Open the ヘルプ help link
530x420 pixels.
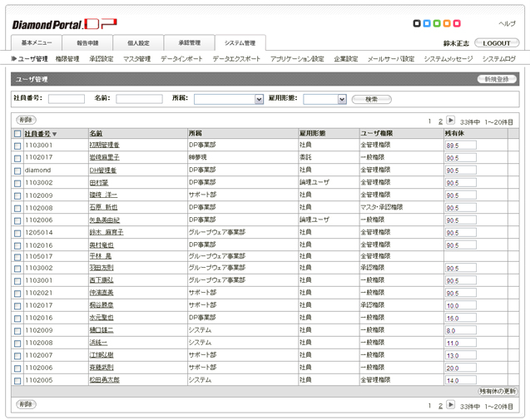click(x=507, y=23)
